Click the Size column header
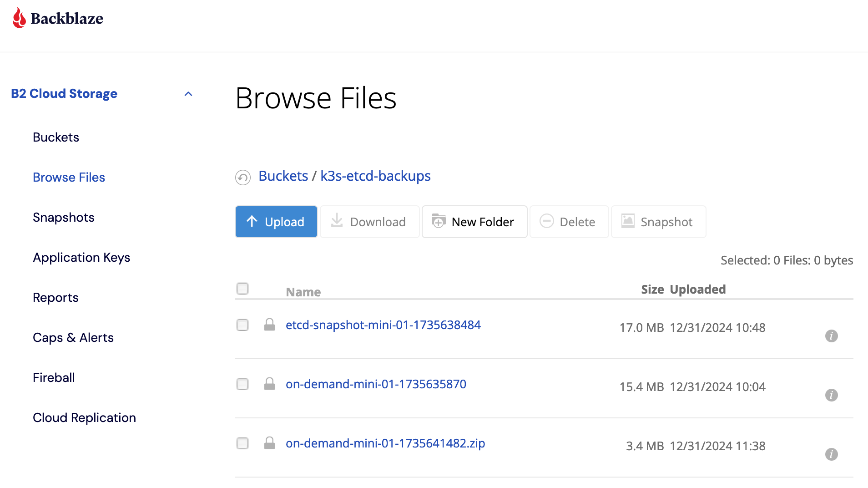The width and height of the screenshot is (868, 488). (x=652, y=289)
